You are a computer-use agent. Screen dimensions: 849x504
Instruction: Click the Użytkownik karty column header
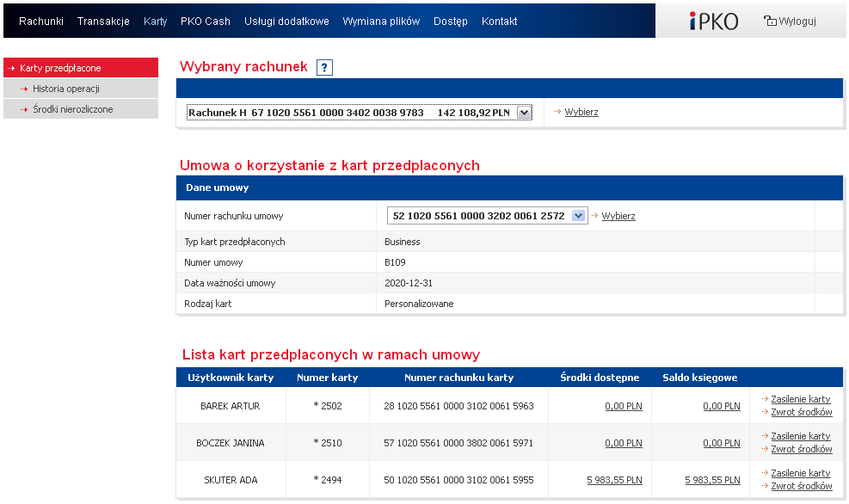click(x=231, y=378)
